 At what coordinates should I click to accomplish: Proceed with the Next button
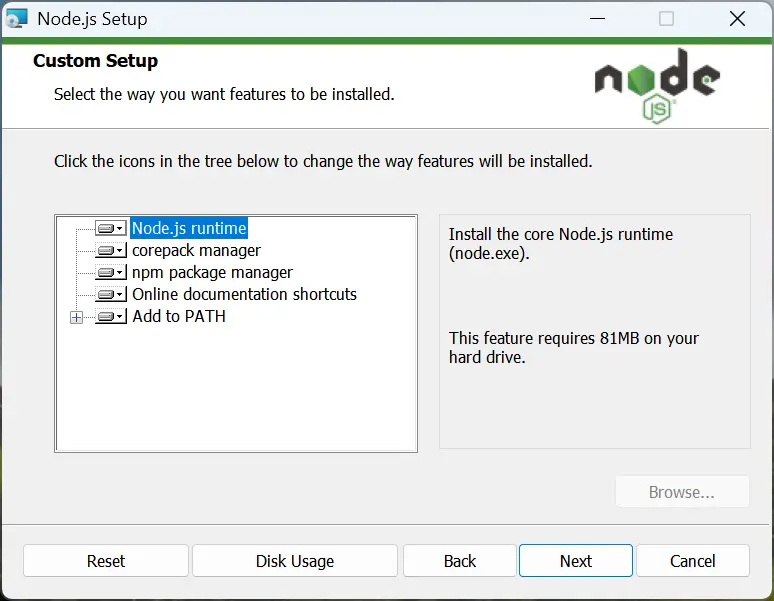(576, 561)
